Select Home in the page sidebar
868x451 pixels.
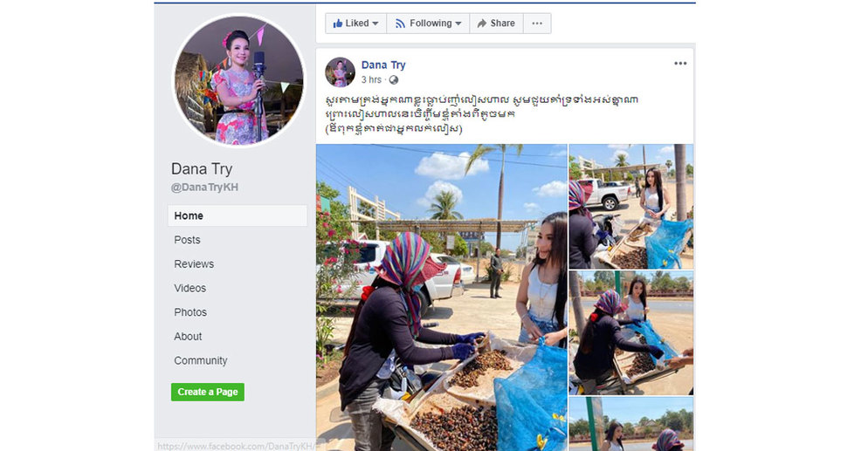point(238,215)
